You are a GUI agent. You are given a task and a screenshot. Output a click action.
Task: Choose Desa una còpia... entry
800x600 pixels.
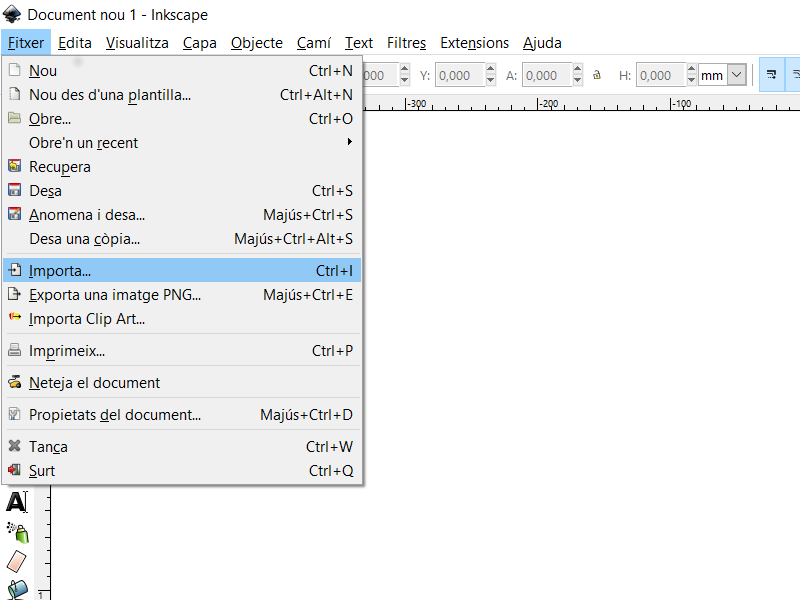[182, 238]
